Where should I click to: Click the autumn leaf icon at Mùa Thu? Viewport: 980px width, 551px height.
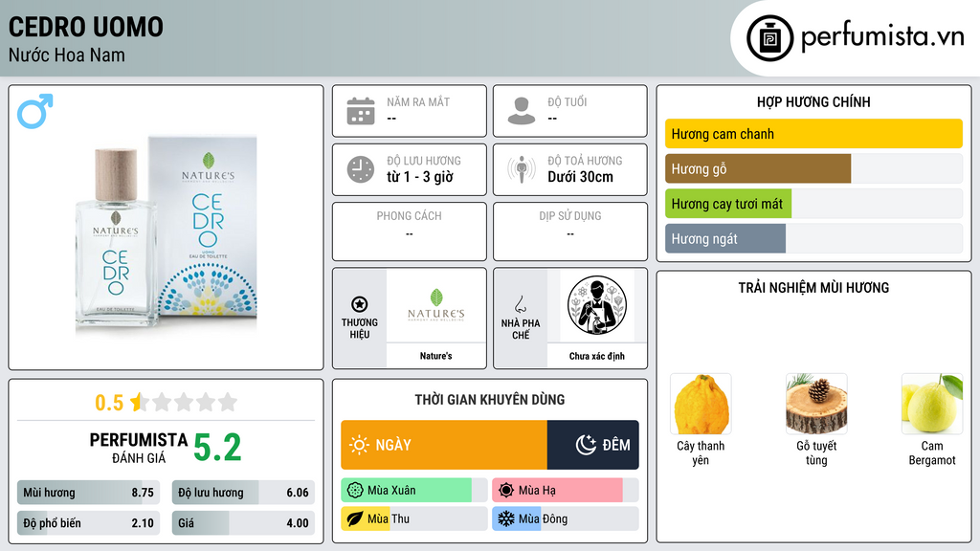[x=355, y=518]
